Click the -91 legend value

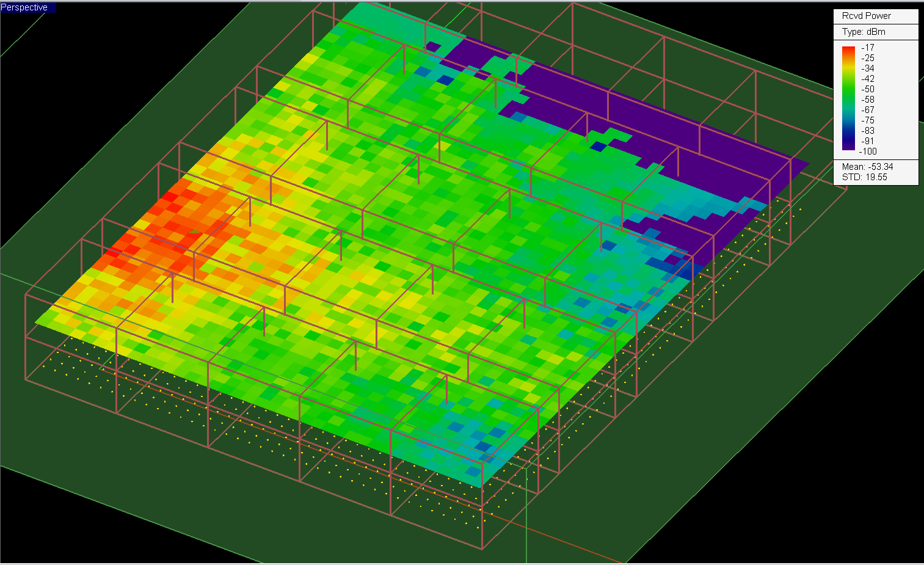(x=867, y=141)
